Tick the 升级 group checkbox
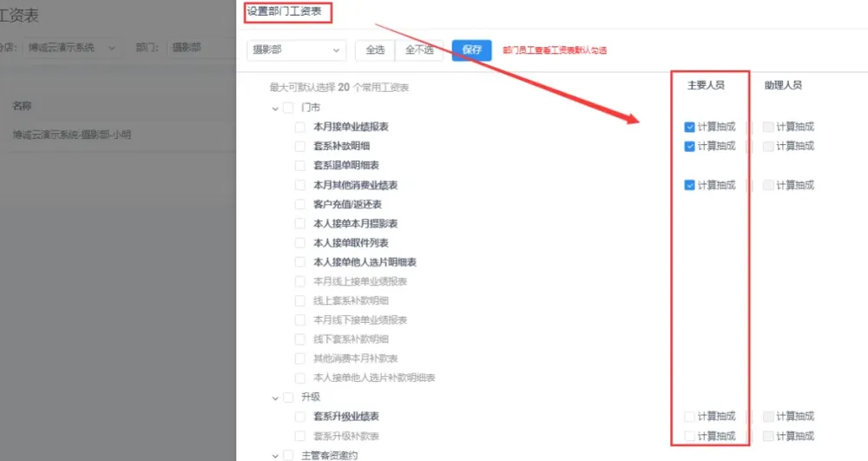868x461 pixels. (288, 398)
